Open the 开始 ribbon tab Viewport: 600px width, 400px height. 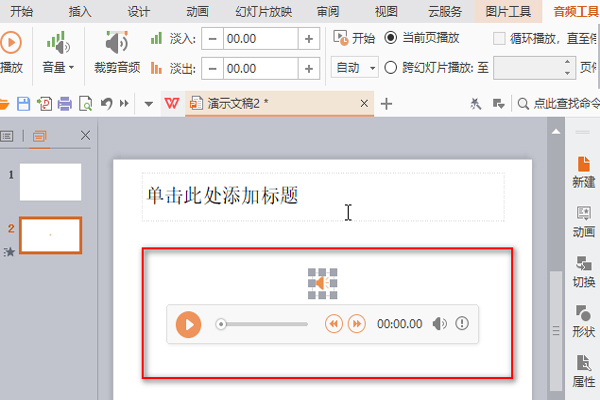21,11
